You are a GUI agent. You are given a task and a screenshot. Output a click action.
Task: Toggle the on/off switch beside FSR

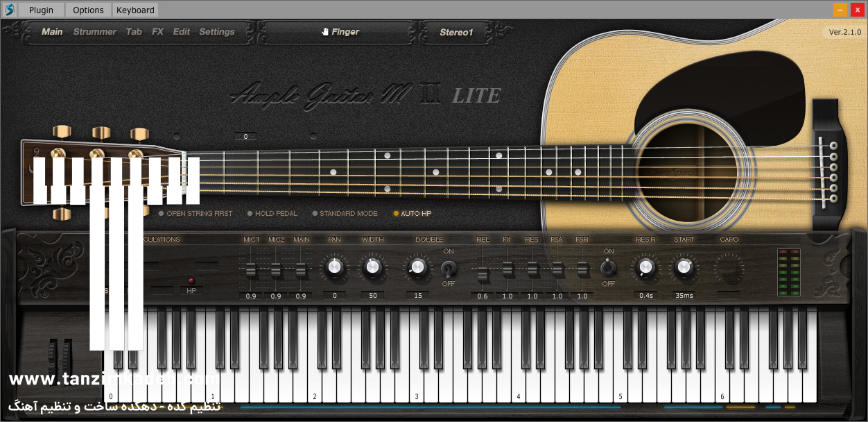pos(608,267)
